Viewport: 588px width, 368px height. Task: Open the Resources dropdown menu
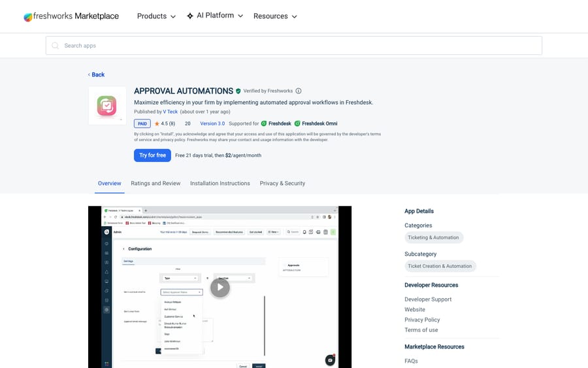[x=275, y=16]
